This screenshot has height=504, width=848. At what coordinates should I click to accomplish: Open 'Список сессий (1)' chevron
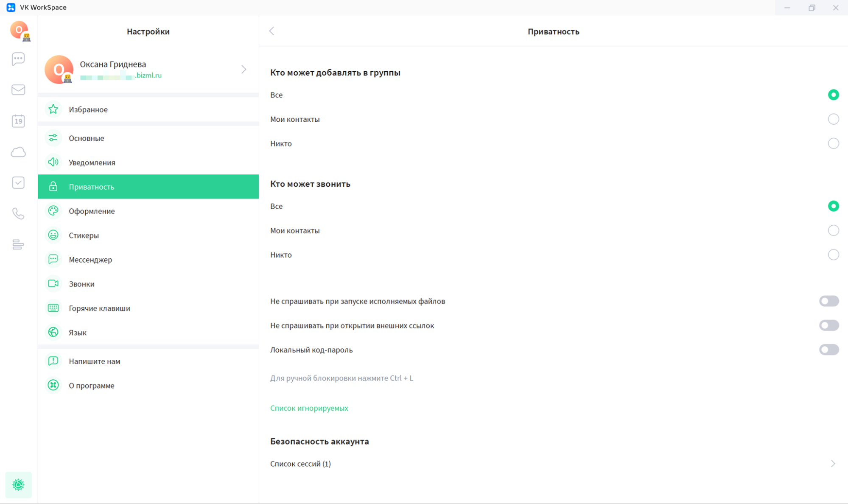[833, 464]
